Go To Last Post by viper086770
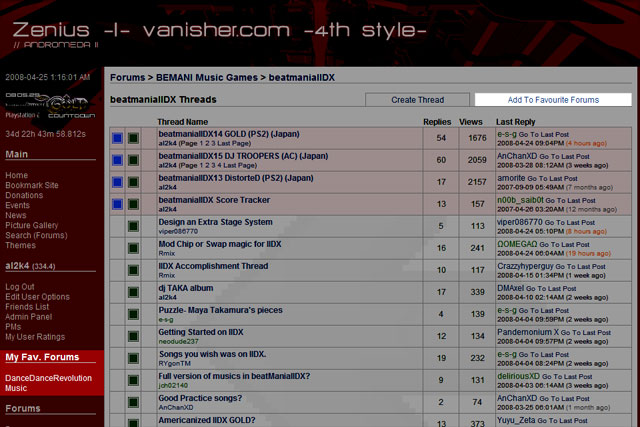640x427 pixels. (570, 223)
